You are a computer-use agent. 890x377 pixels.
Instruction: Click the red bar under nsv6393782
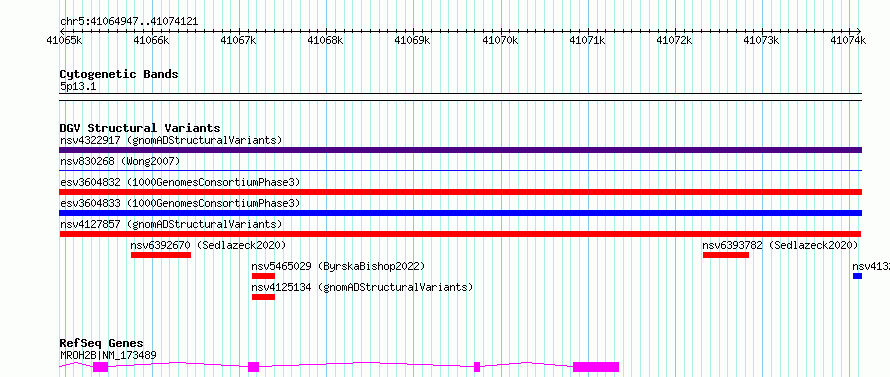tap(725, 255)
